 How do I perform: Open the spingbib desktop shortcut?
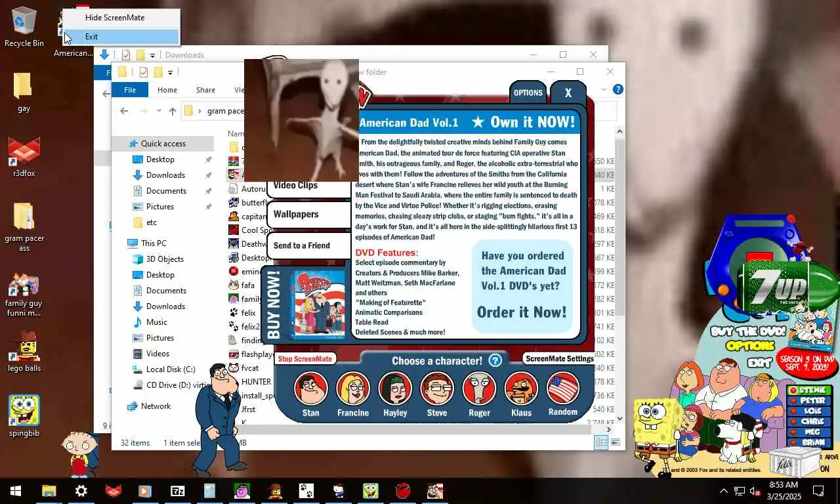tap(24, 416)
